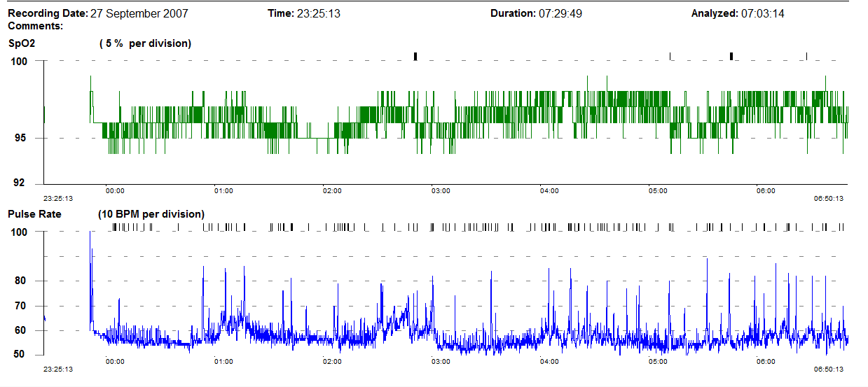Select the "Analyzed:" label
The height and width of the screenshot is (387, 868).
click(715, 13)
